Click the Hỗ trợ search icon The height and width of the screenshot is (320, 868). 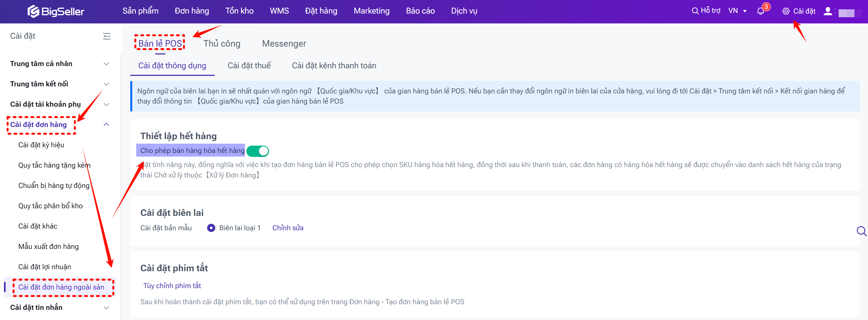click(695, 11)
